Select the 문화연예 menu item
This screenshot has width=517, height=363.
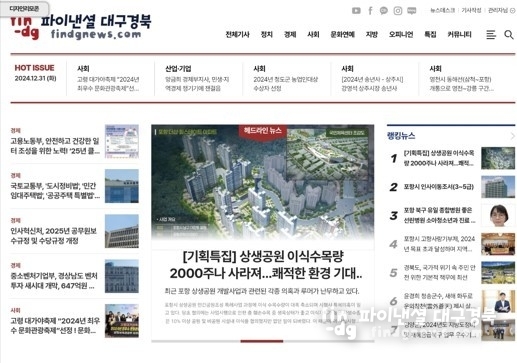pyautogui.click(x=342, y=34)
